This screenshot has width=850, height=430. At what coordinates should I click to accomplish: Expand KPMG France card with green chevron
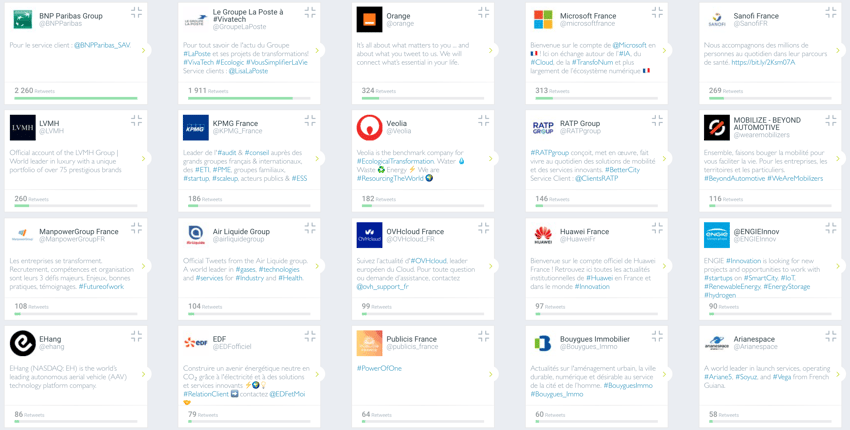point(317,158)
